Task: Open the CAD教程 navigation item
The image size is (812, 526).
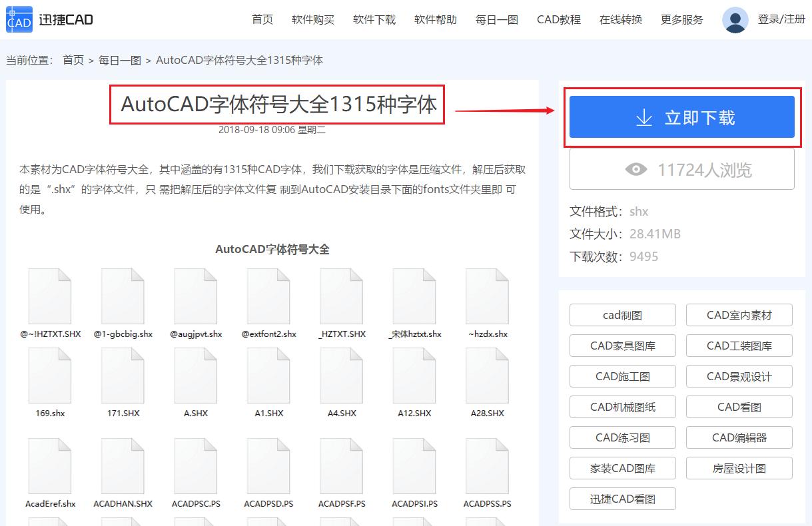Action: pyautogui.click(x=558, y=20)
